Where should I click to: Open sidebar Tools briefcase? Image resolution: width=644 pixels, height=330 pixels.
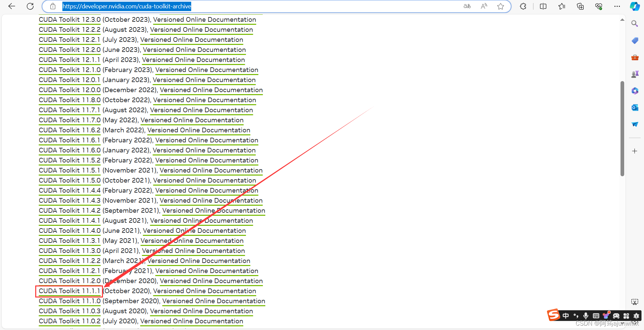point(635,57)
